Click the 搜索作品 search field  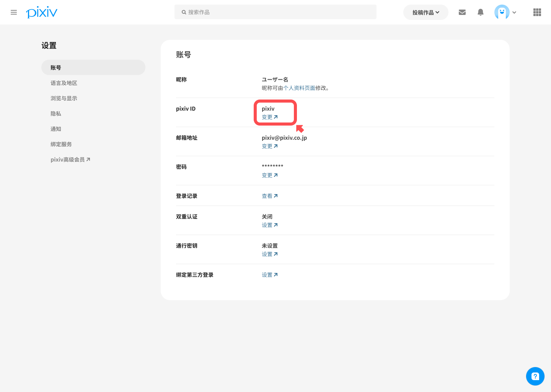tap(275, 12)
